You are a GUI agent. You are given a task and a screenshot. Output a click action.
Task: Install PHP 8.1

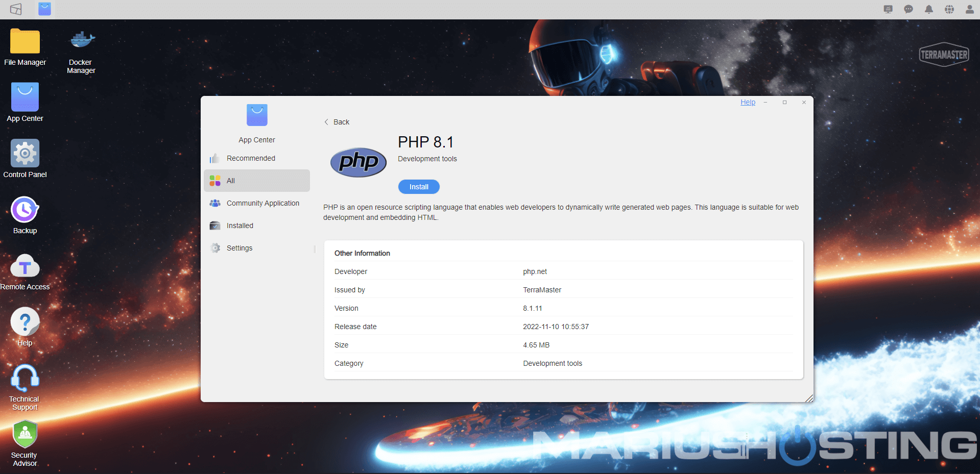click(419, 187)
